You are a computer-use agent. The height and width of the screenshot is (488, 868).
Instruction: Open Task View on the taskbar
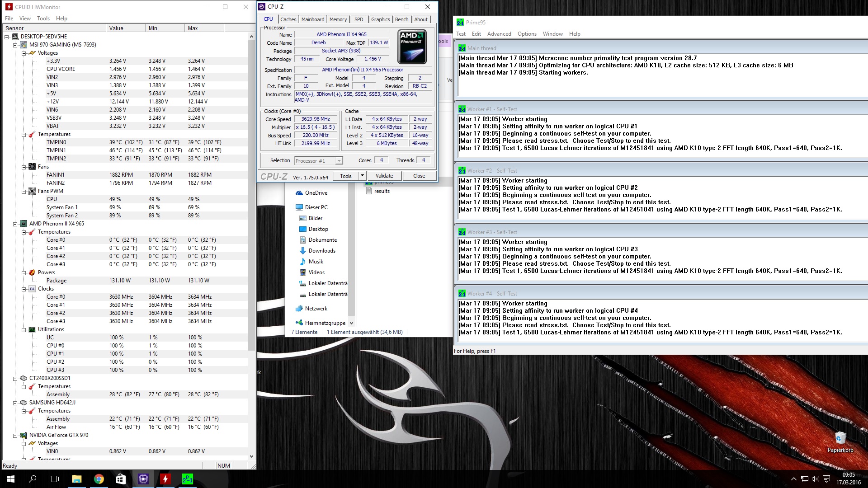coord(54,479)
